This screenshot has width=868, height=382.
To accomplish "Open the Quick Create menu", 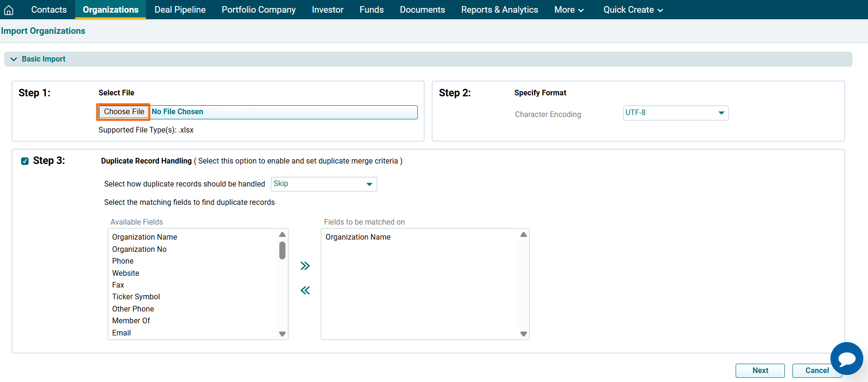I will click(633, 10).
